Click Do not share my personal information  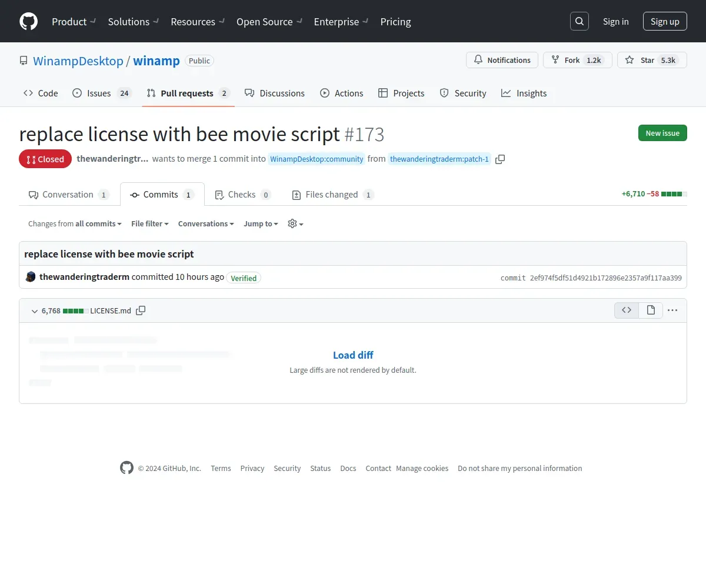pyautogui.click(x=520, y=469)
